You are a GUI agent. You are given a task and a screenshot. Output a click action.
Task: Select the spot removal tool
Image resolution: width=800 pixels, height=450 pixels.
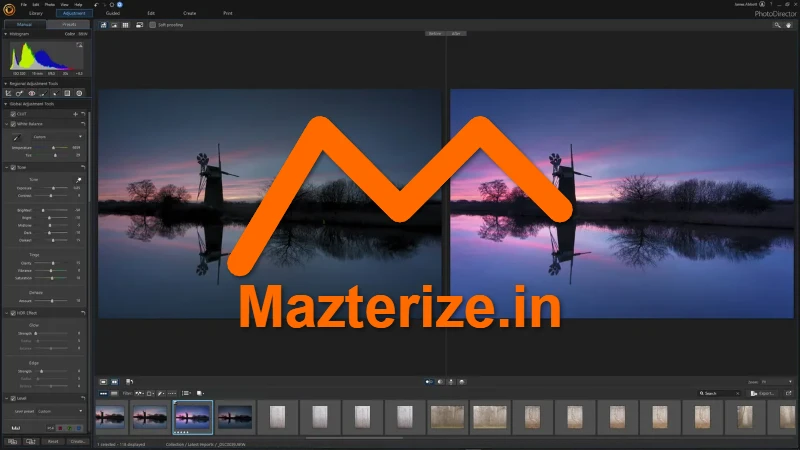tap(19, 93)
